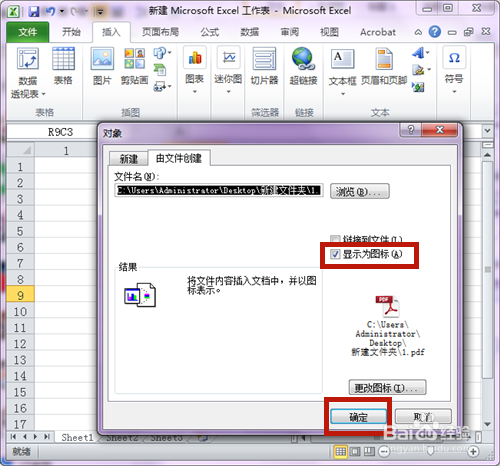Minimize the ribbon with the caret icon
This screenshot has height=466, width=500.
pyautogui.click(x=418, y=32)
